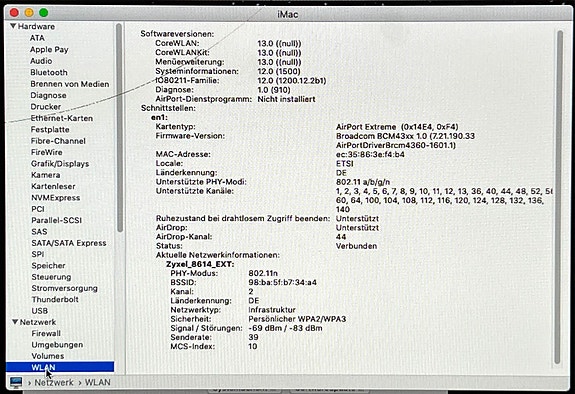Select Apple Pay in the sidebar
575x394 pixels.
(50, 50)
